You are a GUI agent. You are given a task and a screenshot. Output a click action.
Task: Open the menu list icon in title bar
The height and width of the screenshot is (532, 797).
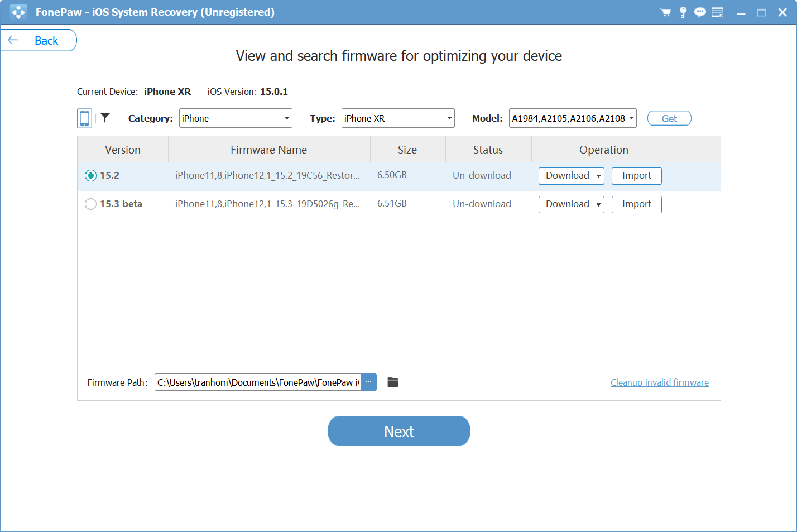tap(718, 12)
